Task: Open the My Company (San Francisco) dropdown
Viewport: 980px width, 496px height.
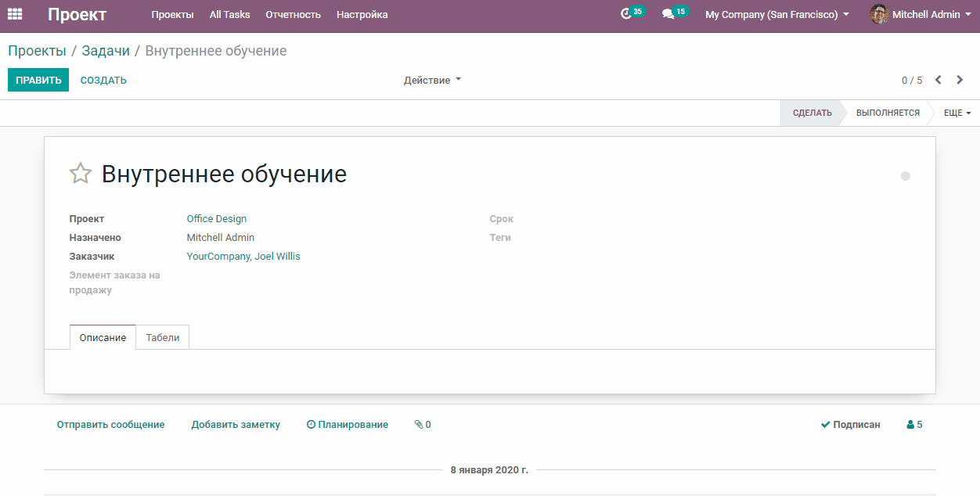Action: [x=776, y=15]
